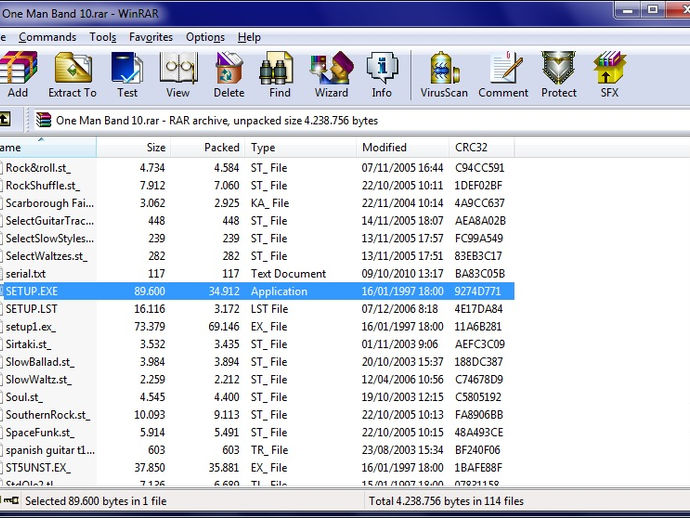Open the Help menu

point(249,37)
